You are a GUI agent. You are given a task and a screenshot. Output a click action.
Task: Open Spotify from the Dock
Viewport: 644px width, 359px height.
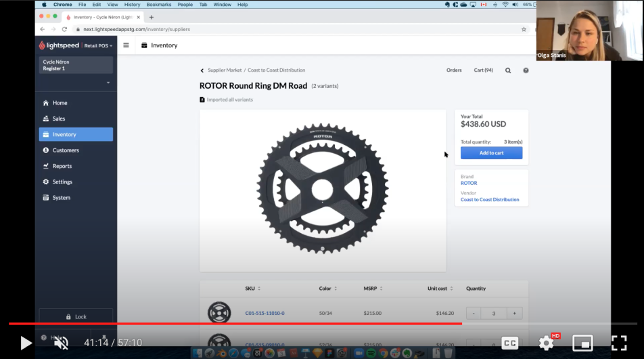click(371, 353)
